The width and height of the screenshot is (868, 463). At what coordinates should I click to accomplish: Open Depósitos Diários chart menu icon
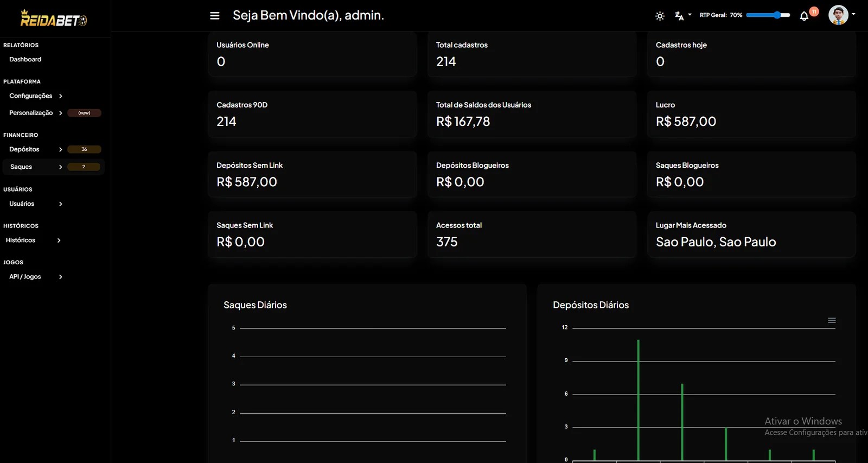coord(832,320)
